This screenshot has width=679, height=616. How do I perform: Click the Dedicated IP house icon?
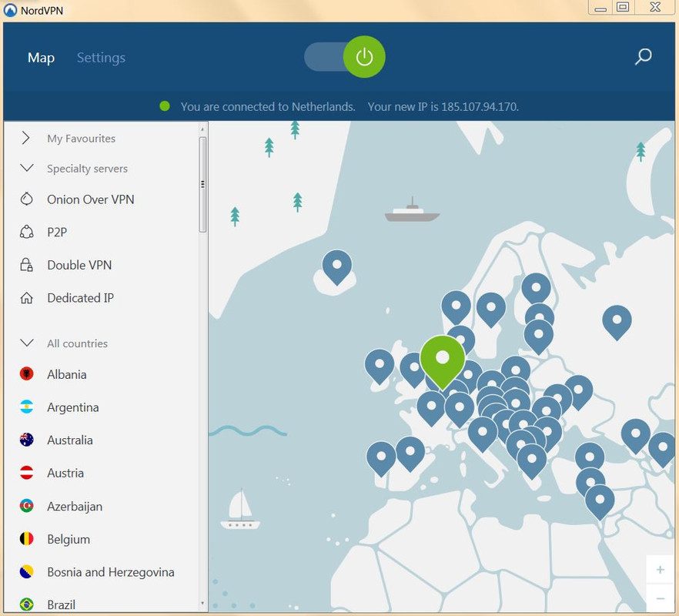[x=26, y=298]
